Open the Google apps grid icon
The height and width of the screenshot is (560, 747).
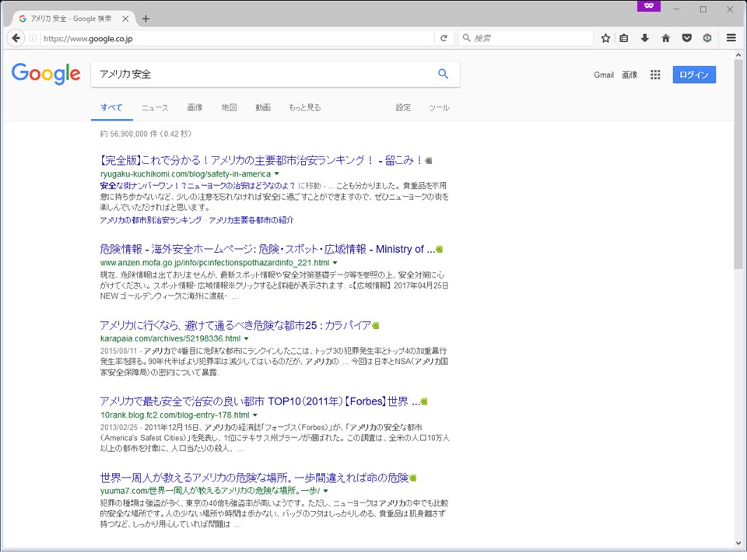[655, 75]
